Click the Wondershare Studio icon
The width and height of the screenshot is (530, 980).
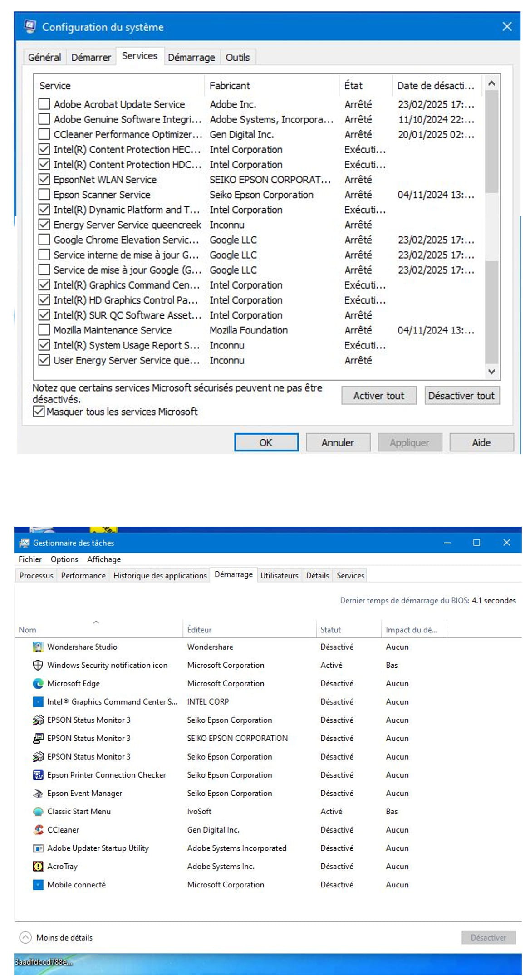(x=38, y=647)
